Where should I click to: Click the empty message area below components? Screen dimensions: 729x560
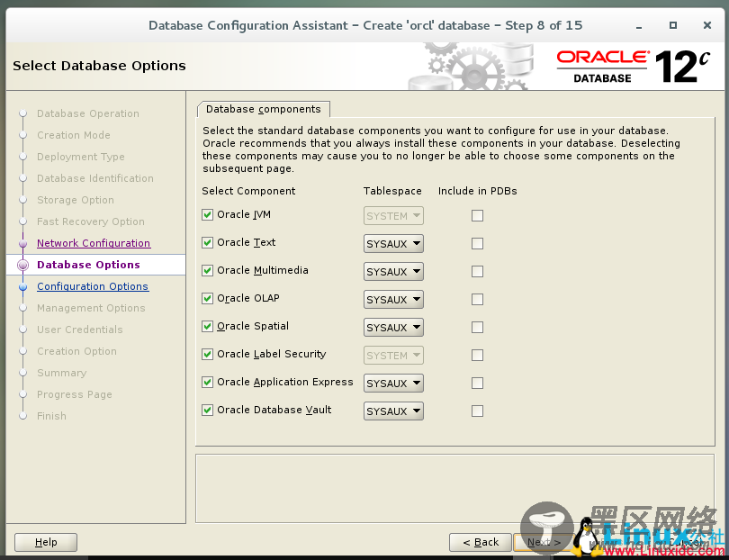click(x=454, y=488)
